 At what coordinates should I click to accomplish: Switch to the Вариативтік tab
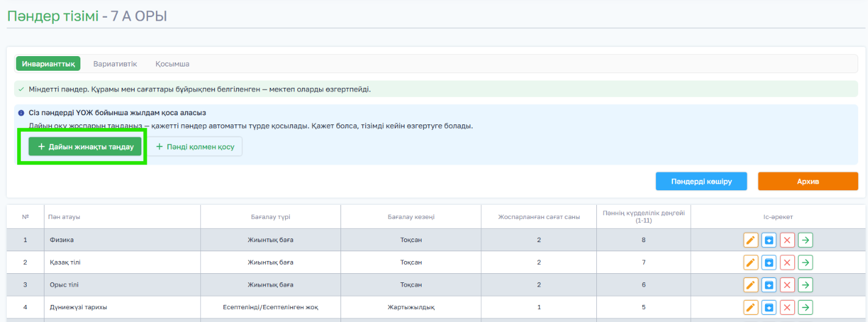[115, 64]
